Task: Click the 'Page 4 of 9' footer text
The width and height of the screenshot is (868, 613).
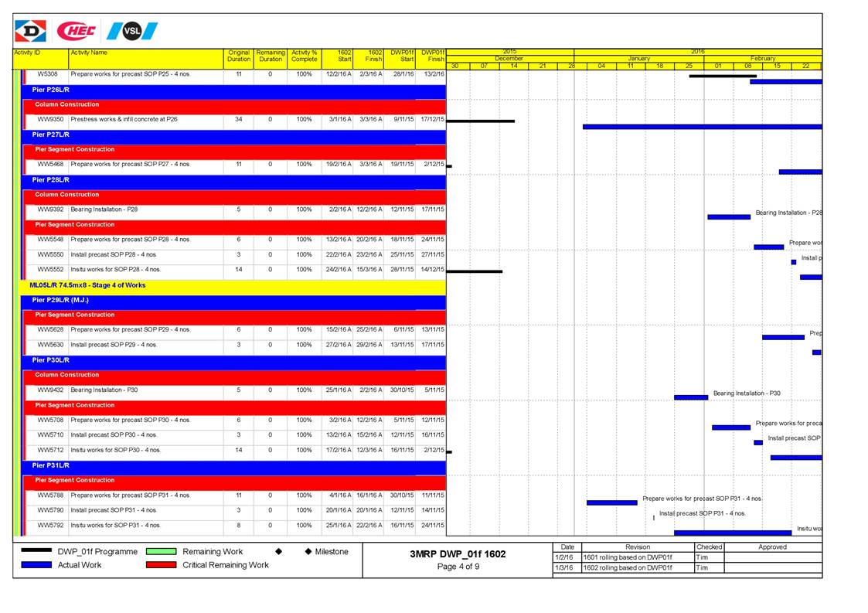Action: point(458,567)
